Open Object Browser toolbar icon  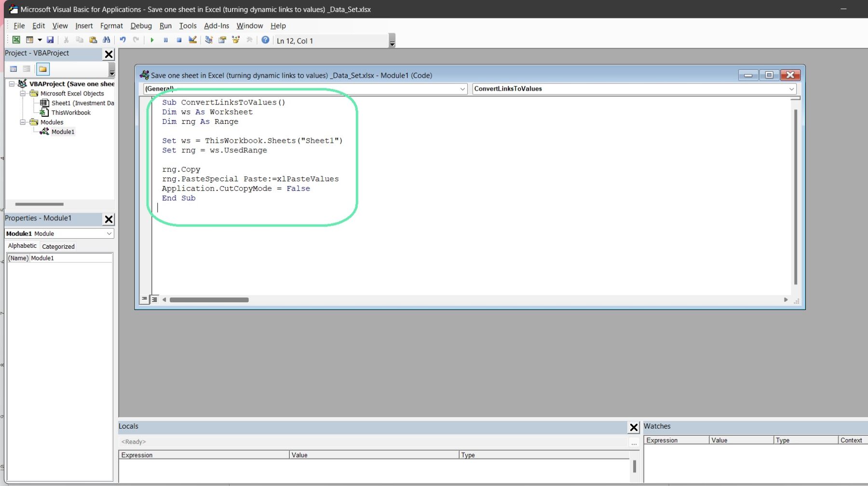click(236, 40)
